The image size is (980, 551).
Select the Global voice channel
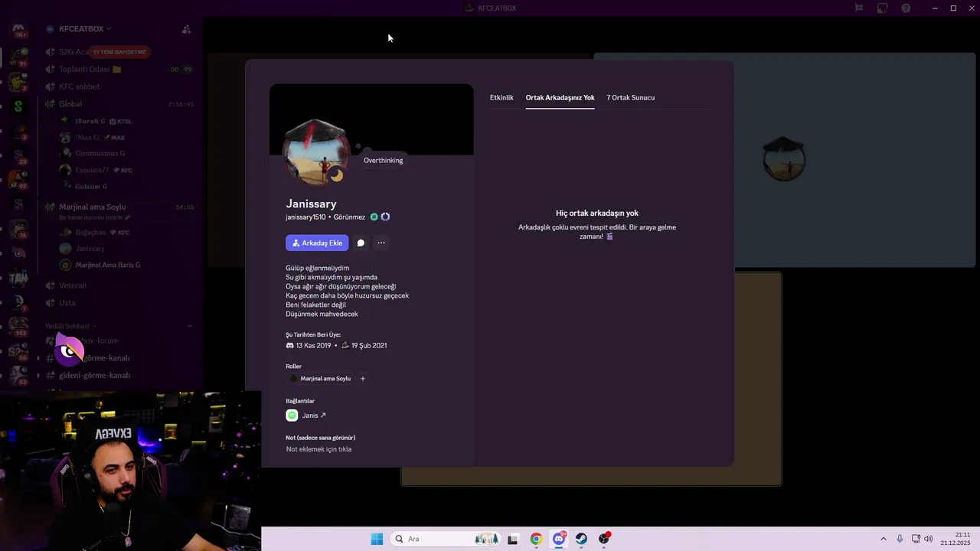coord(119,104)
